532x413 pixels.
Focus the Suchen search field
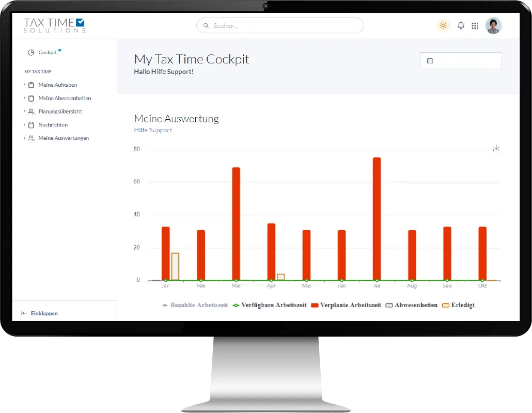280,25
